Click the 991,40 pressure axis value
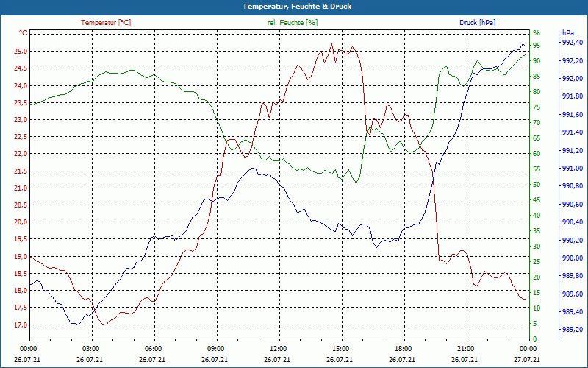 tap(573, 132)
